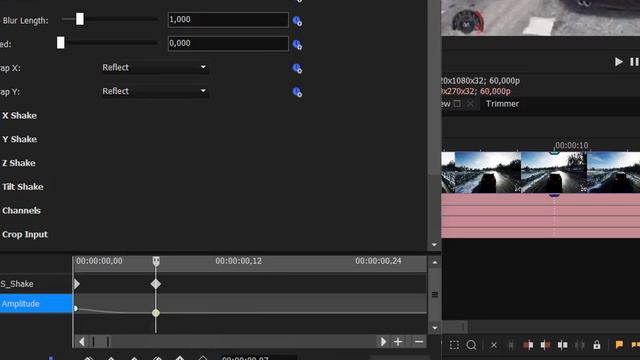Click keyframe ruler at 00:00:00.24
Viewport: 640px width, 360px height.
(x=378, y=261)
